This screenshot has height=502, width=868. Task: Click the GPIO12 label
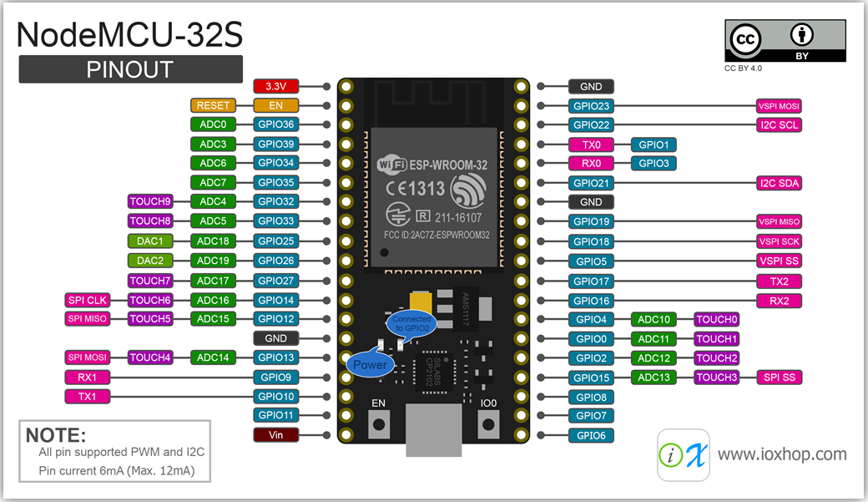(x=275, y=318)
